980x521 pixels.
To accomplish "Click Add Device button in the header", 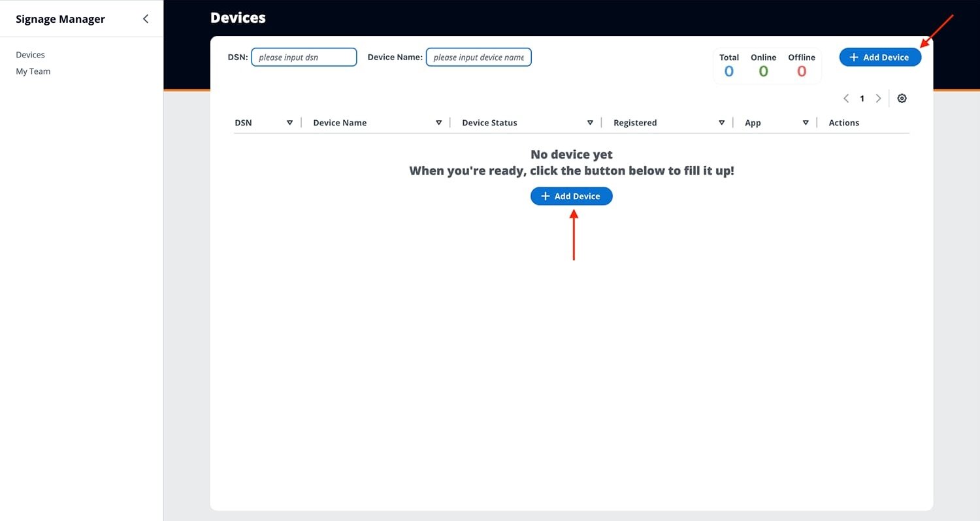I will [880, 57].
